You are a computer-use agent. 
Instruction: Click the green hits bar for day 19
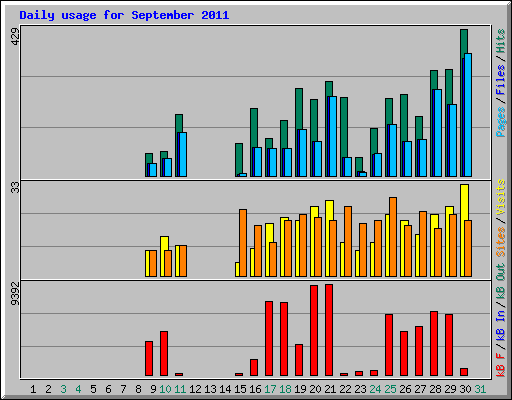click(299, 109)
